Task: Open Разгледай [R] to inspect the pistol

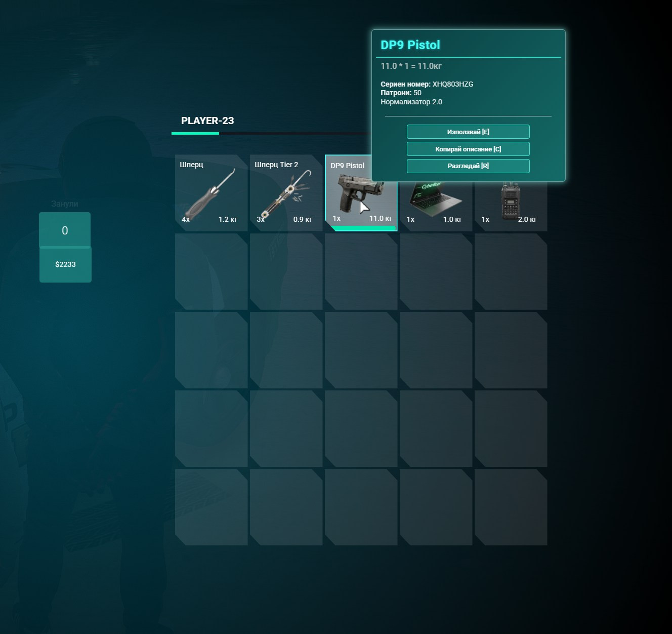Action: pyautogui.click(x=468, y=166)
